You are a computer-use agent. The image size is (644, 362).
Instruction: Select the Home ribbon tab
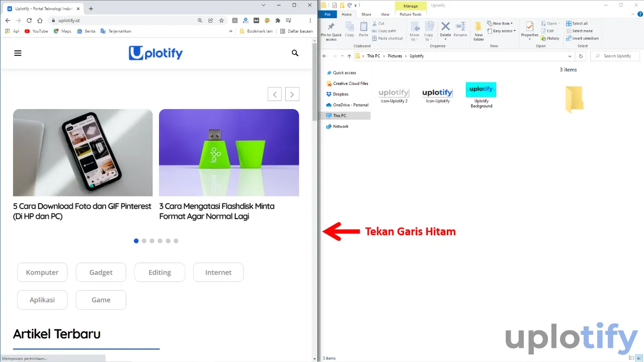[347, 14]
